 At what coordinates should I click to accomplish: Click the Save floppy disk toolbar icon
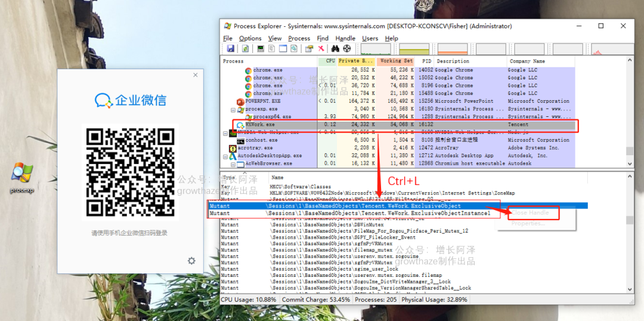click(x=231, y=48)
